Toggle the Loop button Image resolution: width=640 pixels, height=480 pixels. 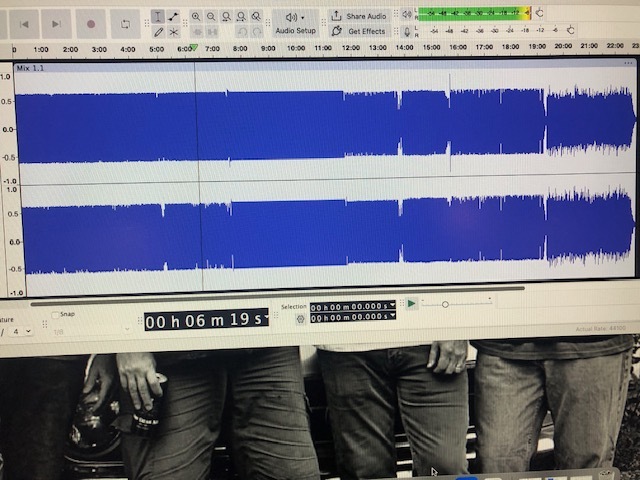tap(125, 23)
